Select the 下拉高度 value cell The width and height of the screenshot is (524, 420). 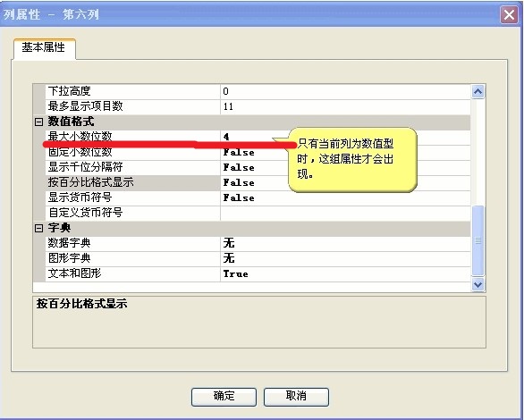[345, 92]
